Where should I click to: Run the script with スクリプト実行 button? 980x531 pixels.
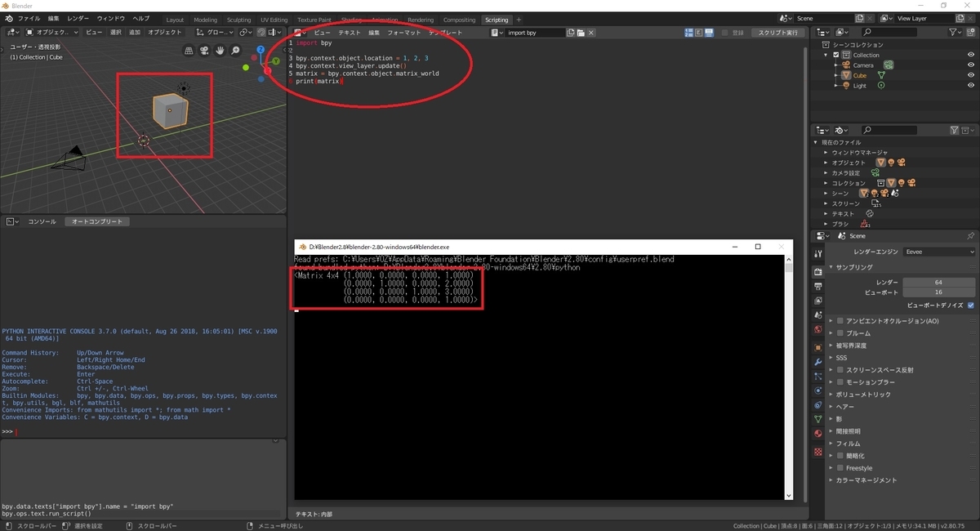coord(777,33)
